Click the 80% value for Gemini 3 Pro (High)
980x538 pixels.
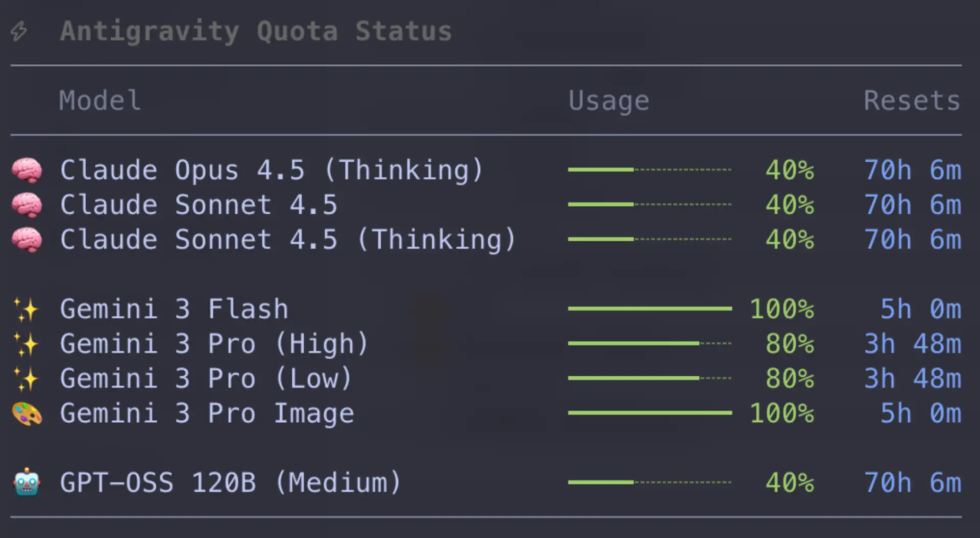click(790, 344)
